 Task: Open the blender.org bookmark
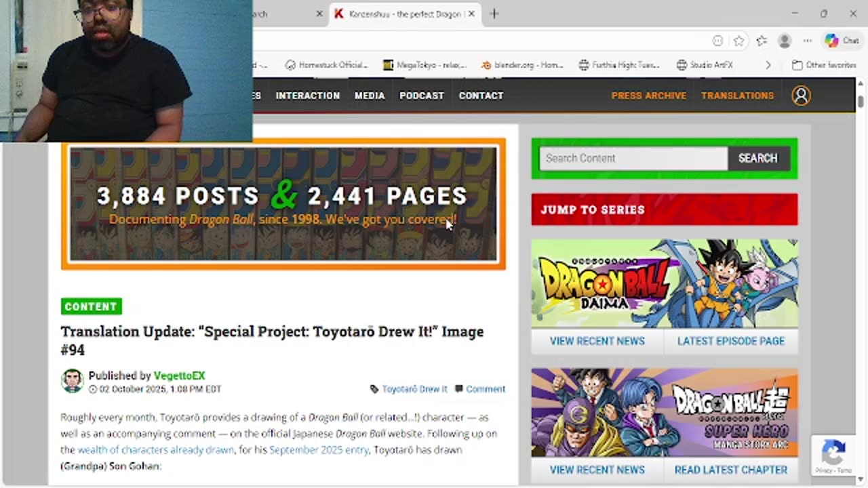(x=522, y=65)
